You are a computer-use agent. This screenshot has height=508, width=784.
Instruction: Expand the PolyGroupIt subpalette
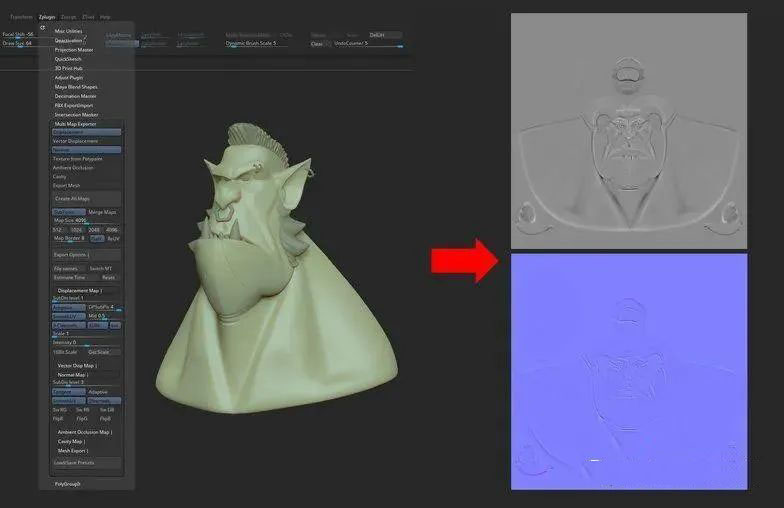click(68, 484)
